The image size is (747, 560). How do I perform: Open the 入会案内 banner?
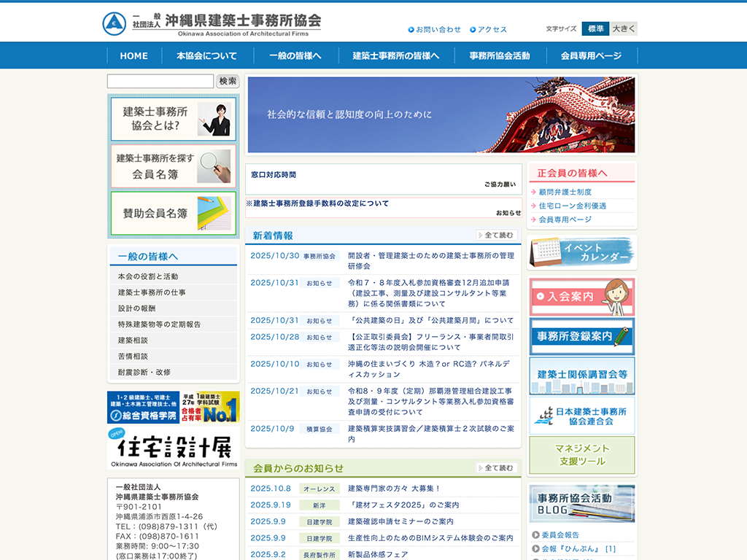pyautogui.click(x=581, y=297)
